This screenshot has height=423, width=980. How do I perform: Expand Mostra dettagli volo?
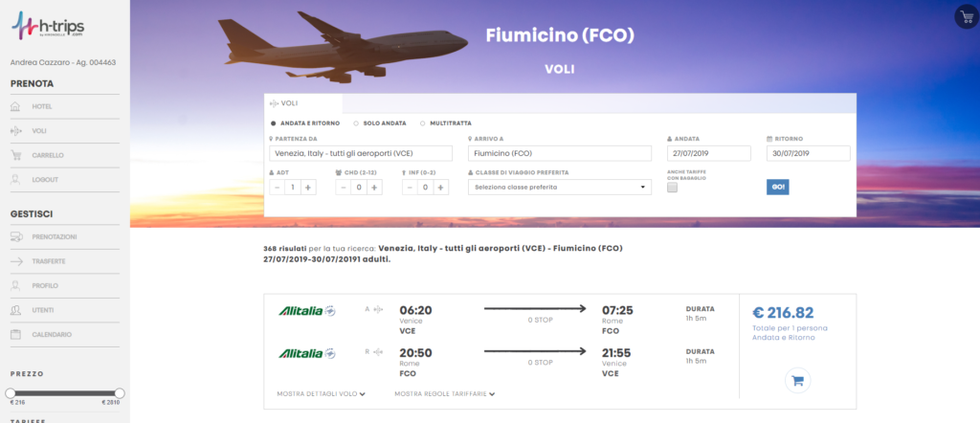pos(321,394)
